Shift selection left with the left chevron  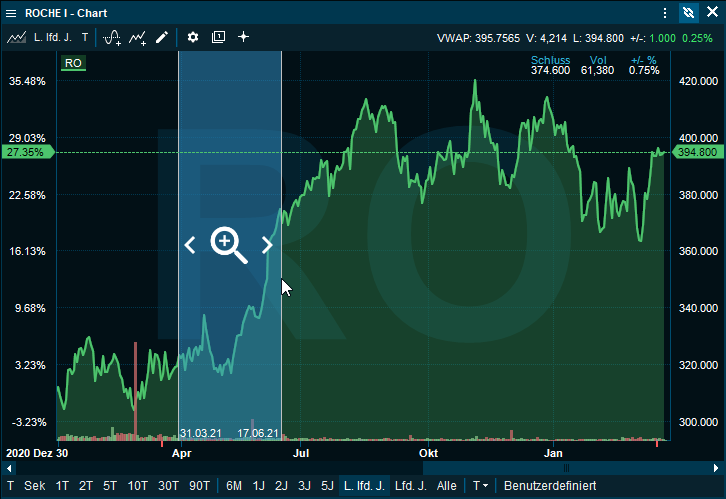coord(190,245)
